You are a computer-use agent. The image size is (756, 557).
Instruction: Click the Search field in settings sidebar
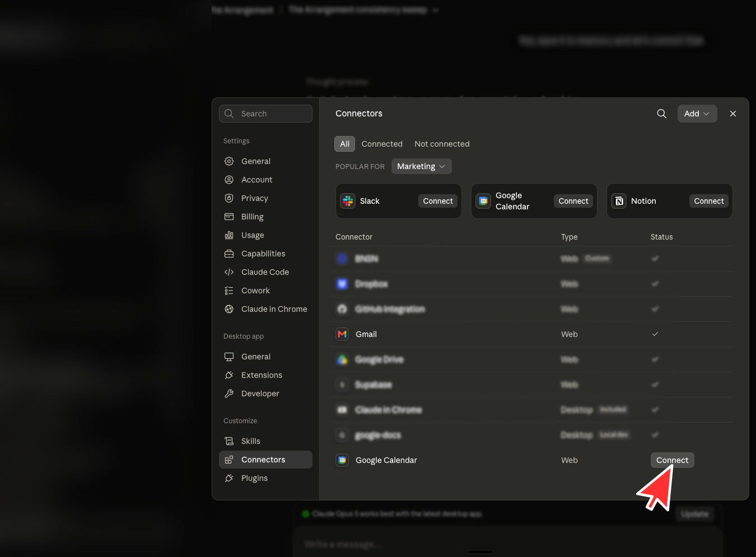click(265, 114)
